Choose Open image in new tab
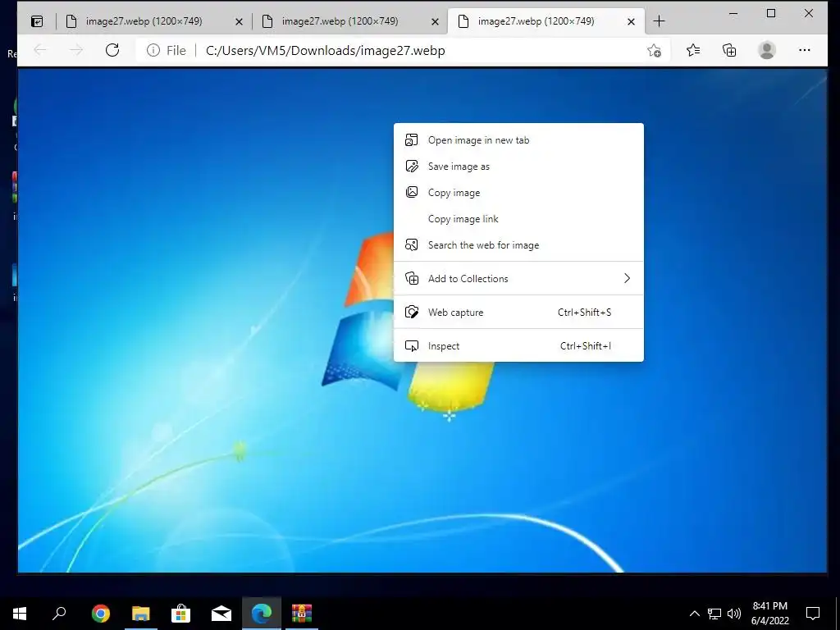Viewport: 840px width, 630px height. pyautogui.click(x=518, y=140)
